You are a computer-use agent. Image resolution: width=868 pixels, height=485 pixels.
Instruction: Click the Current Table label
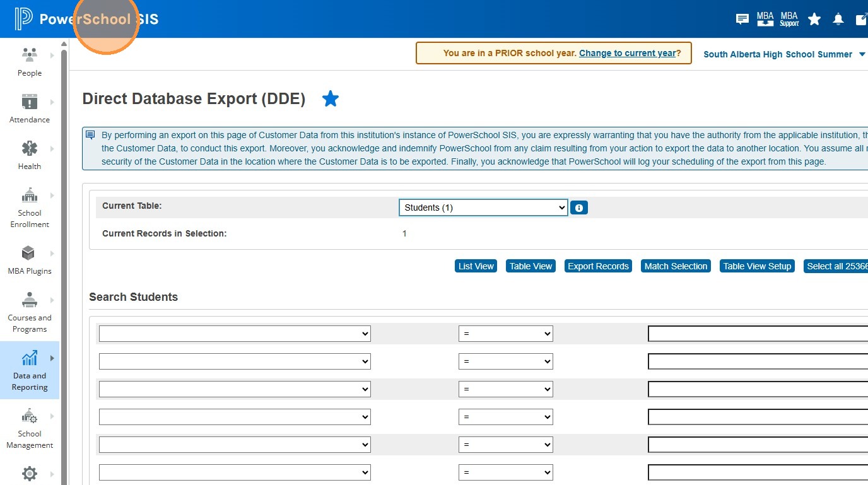pos(132,206)
